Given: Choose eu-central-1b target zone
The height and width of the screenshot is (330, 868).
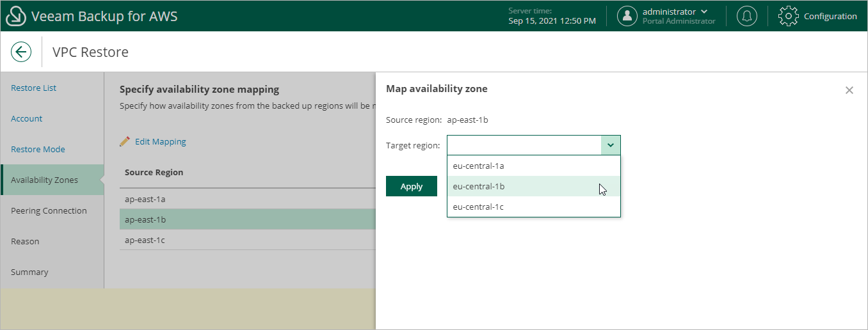Looking at the screenshot, I should (479, 186).
